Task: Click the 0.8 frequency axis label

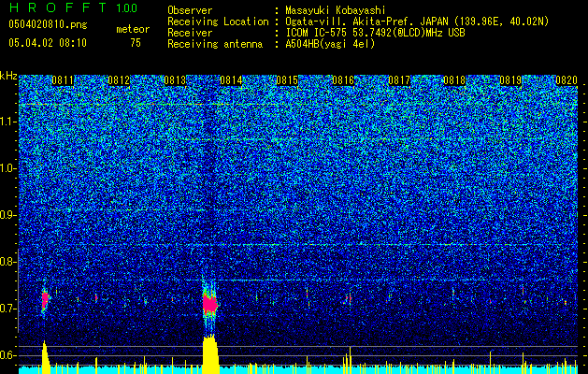Action: pos(8,262)
